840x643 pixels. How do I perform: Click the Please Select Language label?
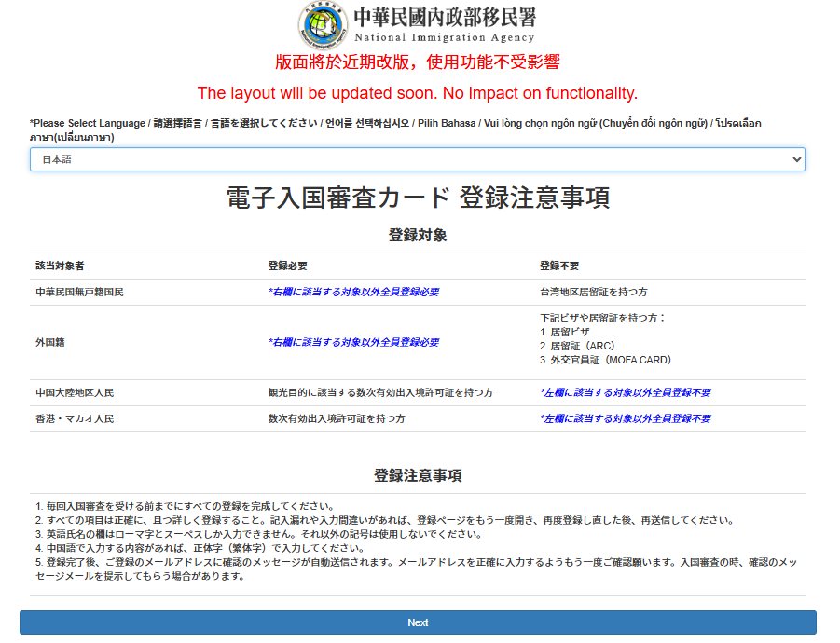point(88,123)
